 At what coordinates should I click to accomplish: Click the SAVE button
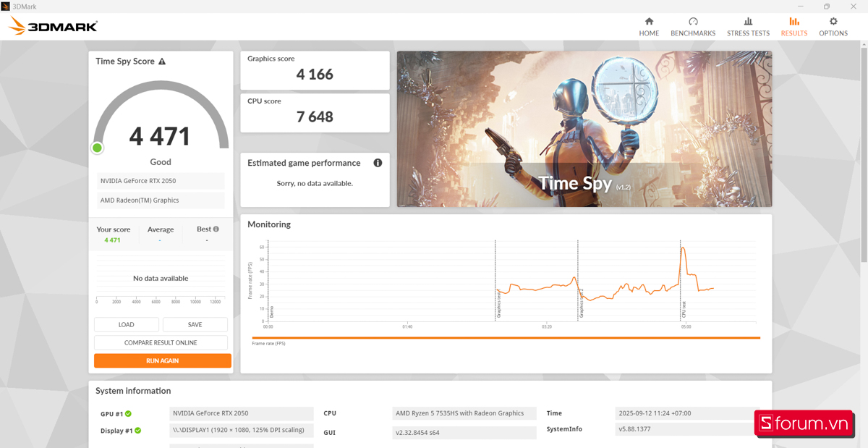click(195, 325)
